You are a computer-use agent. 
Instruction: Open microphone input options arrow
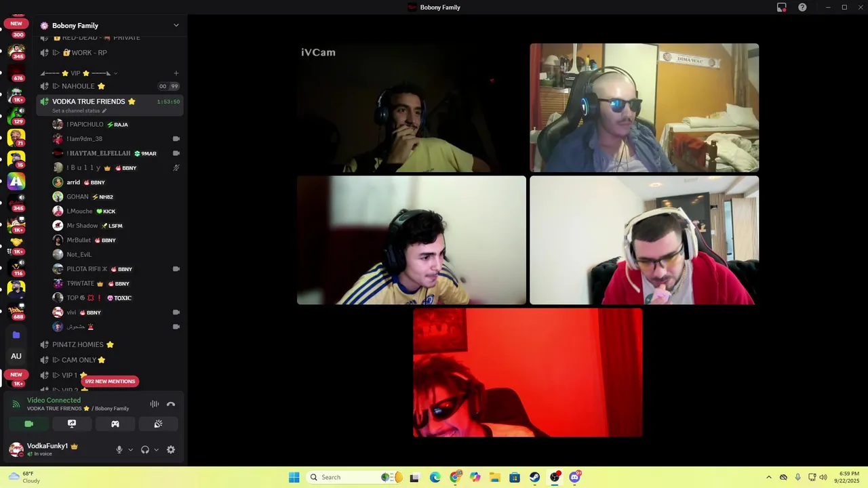click(130, 449)
